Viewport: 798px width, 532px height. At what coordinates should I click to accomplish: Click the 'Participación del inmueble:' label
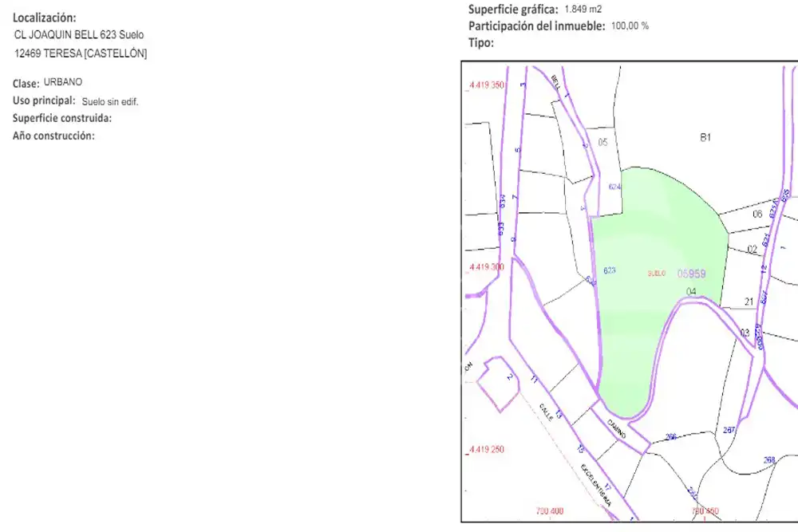[537, 26]
